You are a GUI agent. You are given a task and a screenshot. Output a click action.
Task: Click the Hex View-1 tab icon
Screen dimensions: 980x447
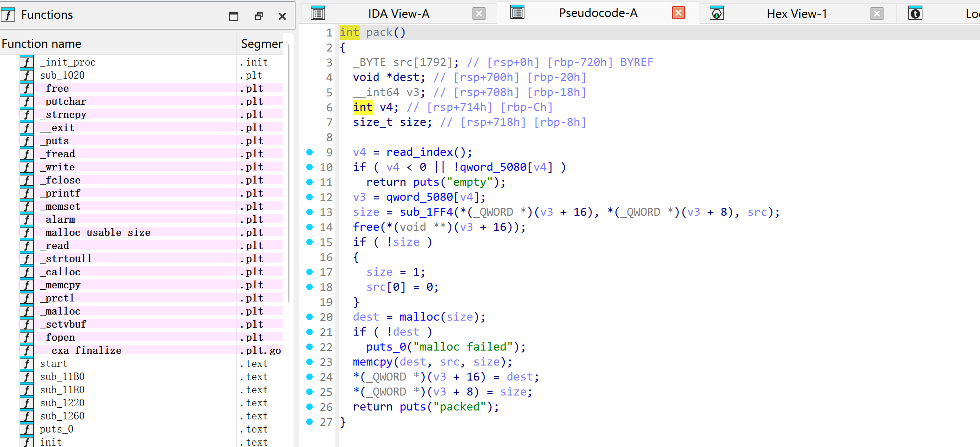click(716, 13)
